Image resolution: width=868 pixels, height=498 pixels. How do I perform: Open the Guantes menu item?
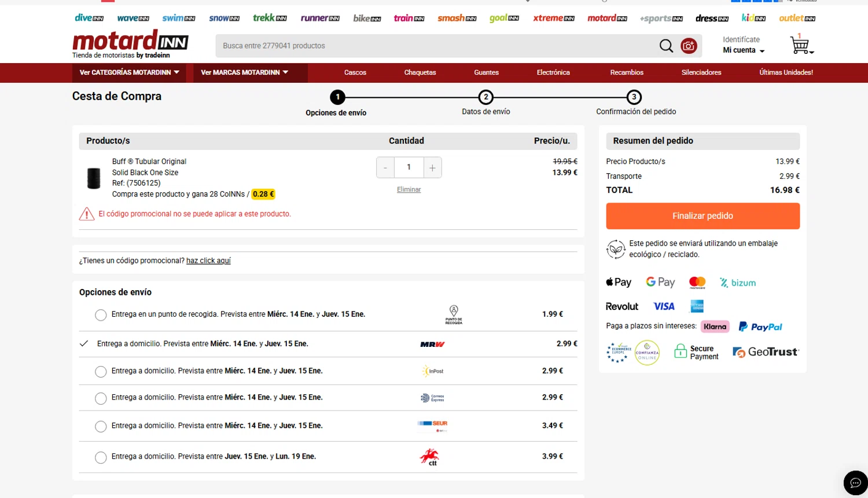point(486,72)
